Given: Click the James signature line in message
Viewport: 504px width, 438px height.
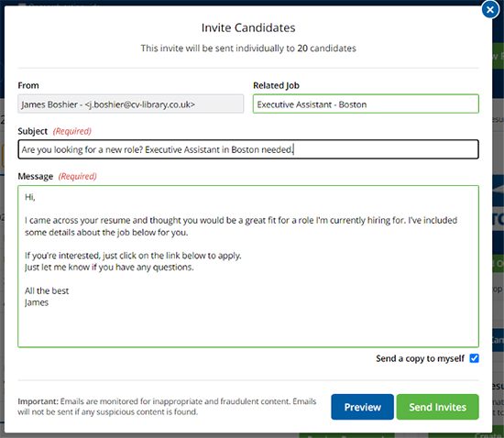Looking at the screenshot, I should 37,302.
